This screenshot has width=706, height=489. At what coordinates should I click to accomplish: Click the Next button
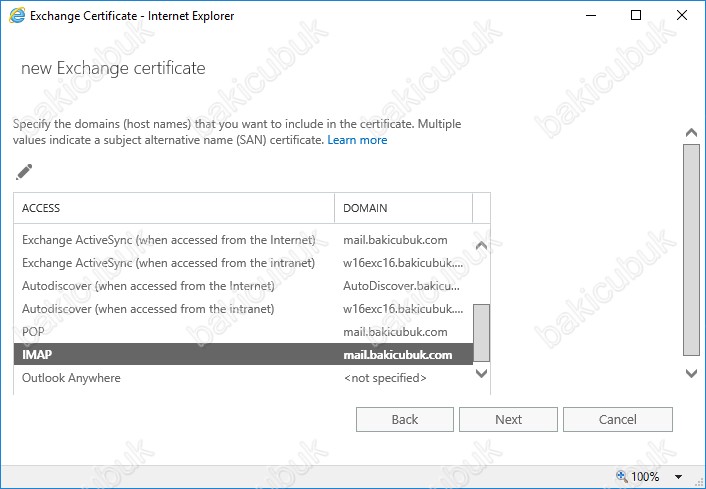point(508,420)
